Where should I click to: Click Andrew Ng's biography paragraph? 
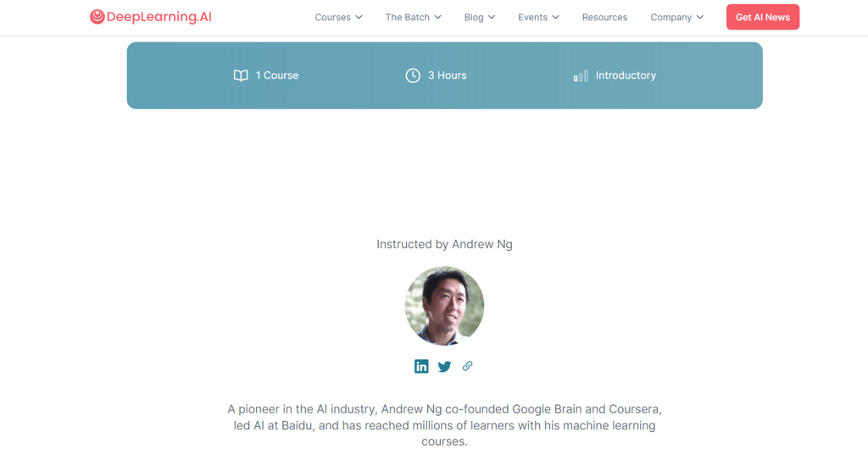point(444,425)
